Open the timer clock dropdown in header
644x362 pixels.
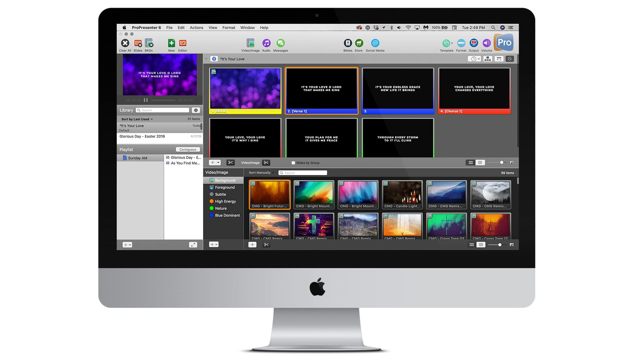[475, 59]
